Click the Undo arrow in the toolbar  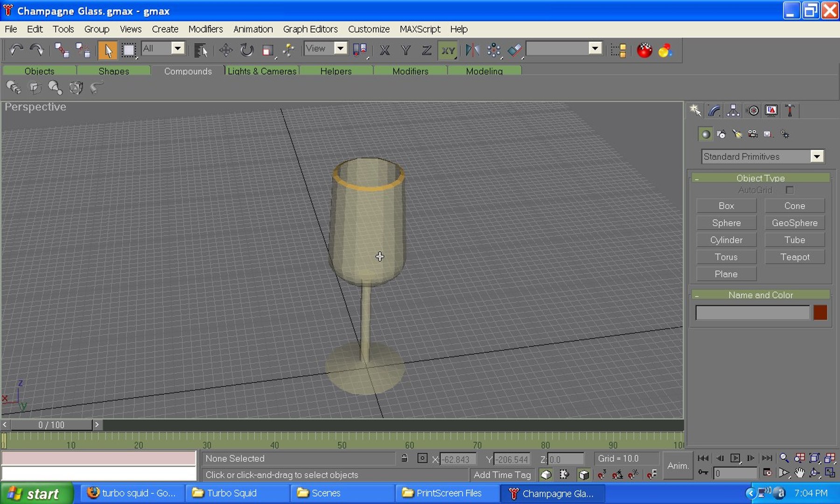[17, 49]
